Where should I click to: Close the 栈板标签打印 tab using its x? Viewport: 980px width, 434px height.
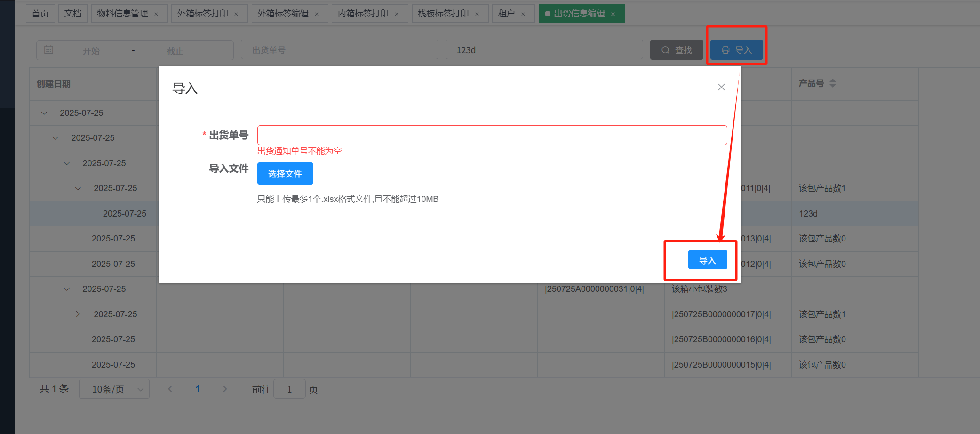coord(477,14)
